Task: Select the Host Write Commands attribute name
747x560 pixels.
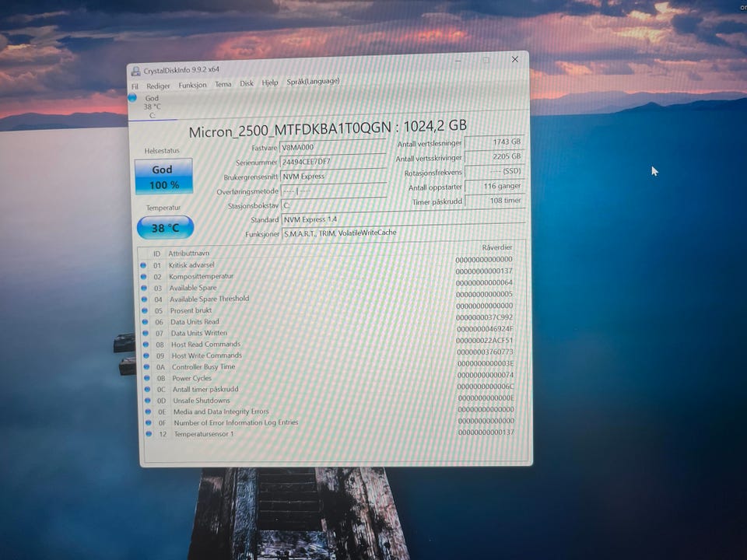Action: [x=207, y=355]
